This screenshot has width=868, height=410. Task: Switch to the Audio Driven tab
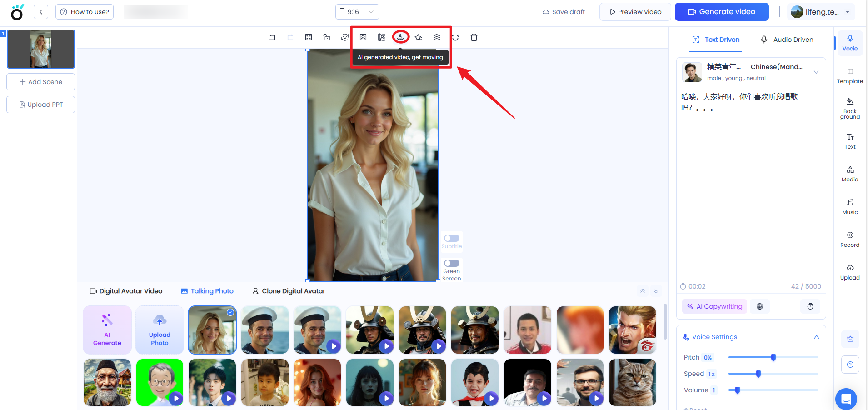[787, 40]
